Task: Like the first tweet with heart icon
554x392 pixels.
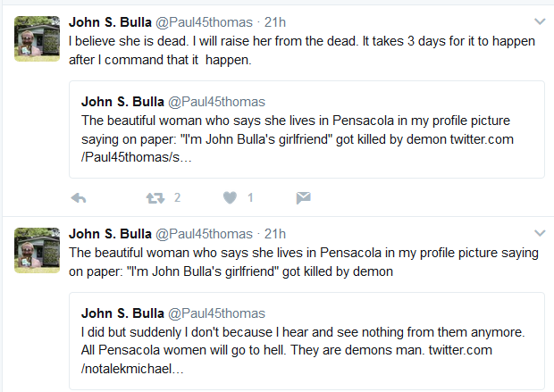Action: 230,197
